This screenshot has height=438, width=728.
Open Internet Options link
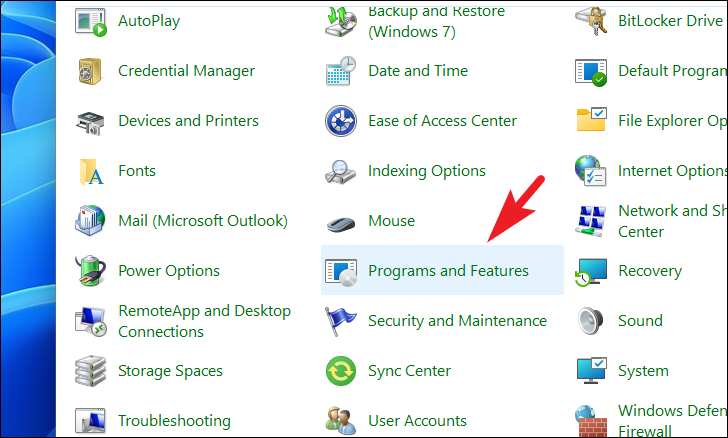click(x=673, y=171)
